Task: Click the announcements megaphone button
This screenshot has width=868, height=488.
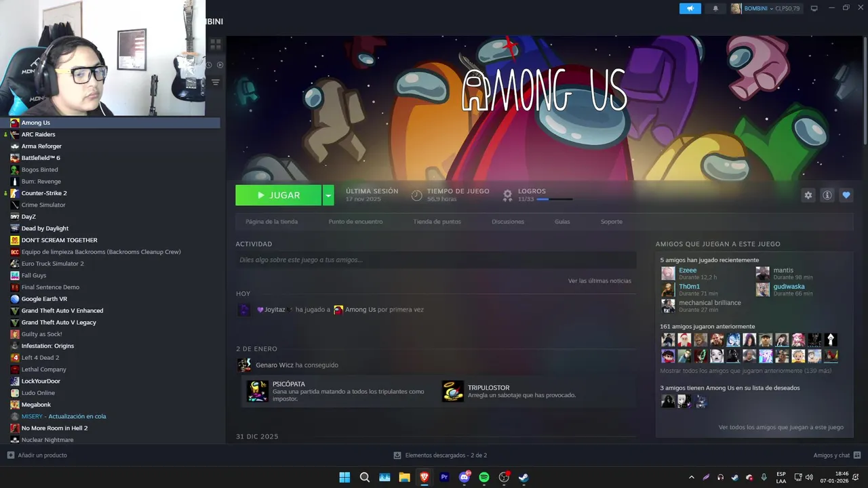Action: pos(690,8)
